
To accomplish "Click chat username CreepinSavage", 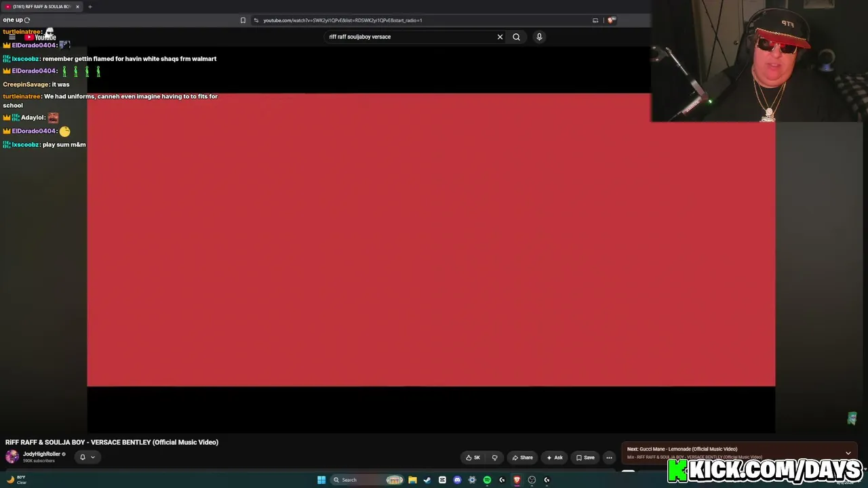I will tap(26, 85).
